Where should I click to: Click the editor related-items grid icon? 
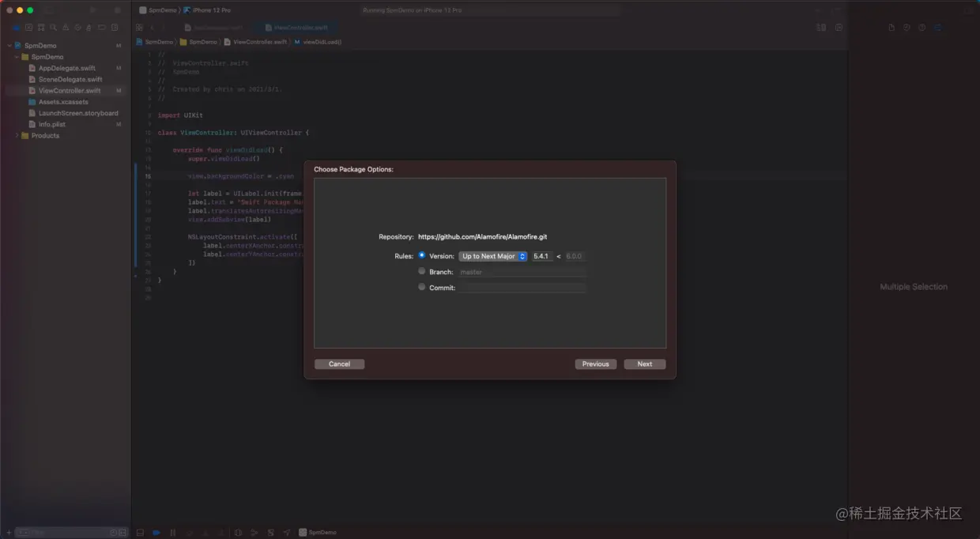tap(139, 28)
